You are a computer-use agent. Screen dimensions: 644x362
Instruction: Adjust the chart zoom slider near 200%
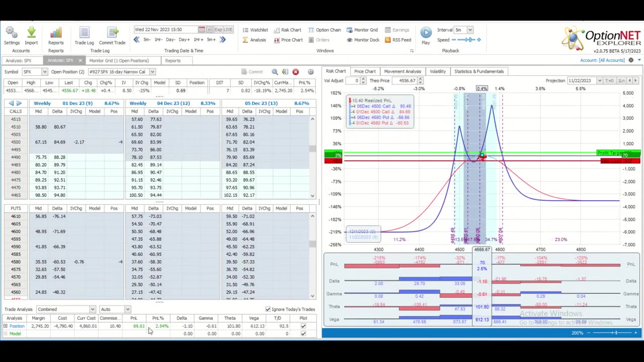pyautogui.click(x=612, y=333)
